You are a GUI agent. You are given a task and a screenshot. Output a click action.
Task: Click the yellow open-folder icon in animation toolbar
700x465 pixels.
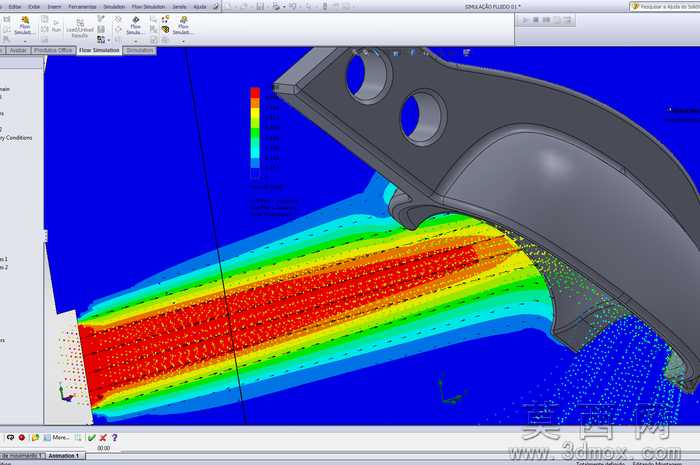click(35, 437)
